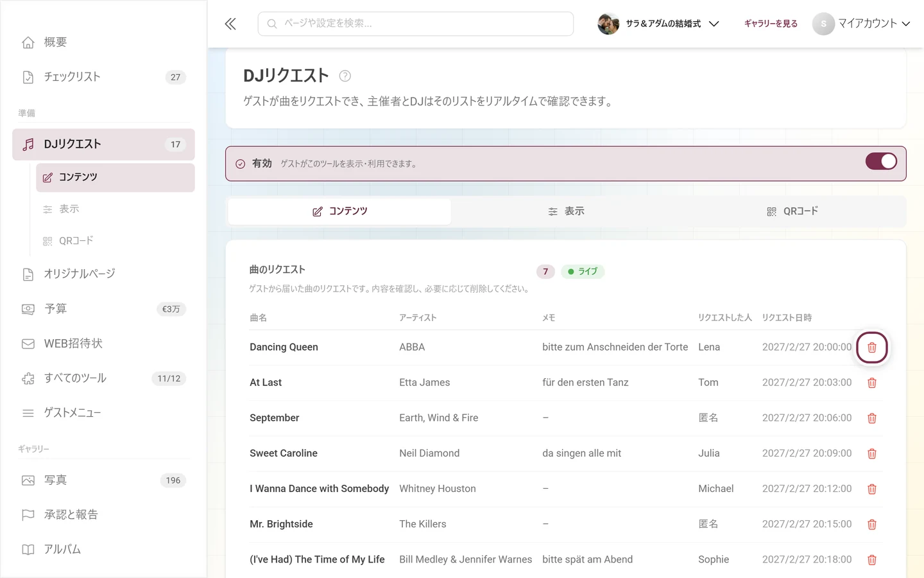Screen dimensions: 924x578
Task: Open アルバム in the sidebar
Action: point(103,550)
